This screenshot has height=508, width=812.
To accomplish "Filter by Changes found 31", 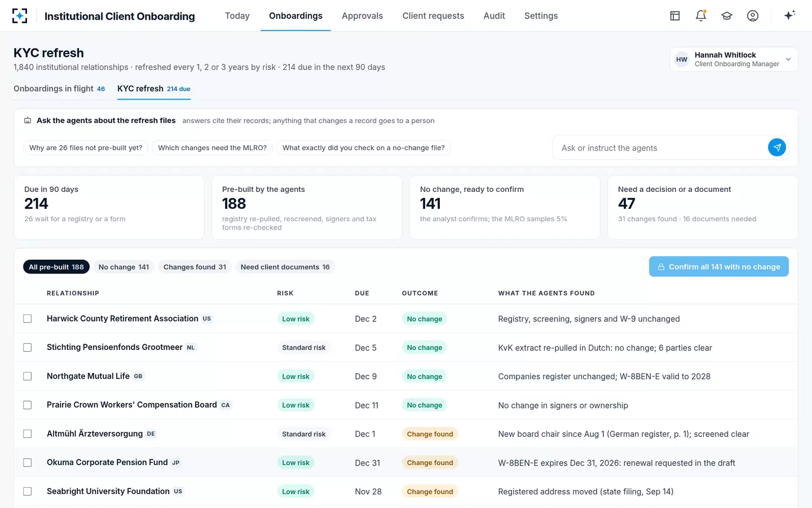I will pyautogui.click(x=195, y=267).
